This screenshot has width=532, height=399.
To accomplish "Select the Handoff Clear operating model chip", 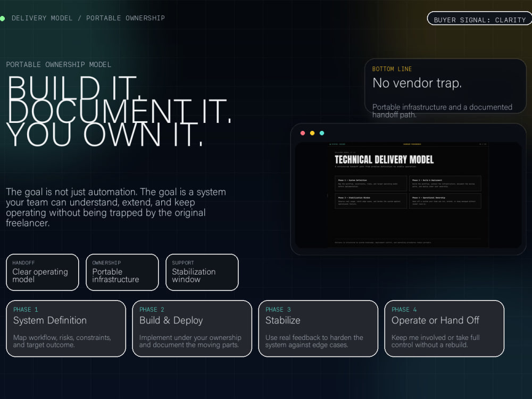I will coord(43,272).
